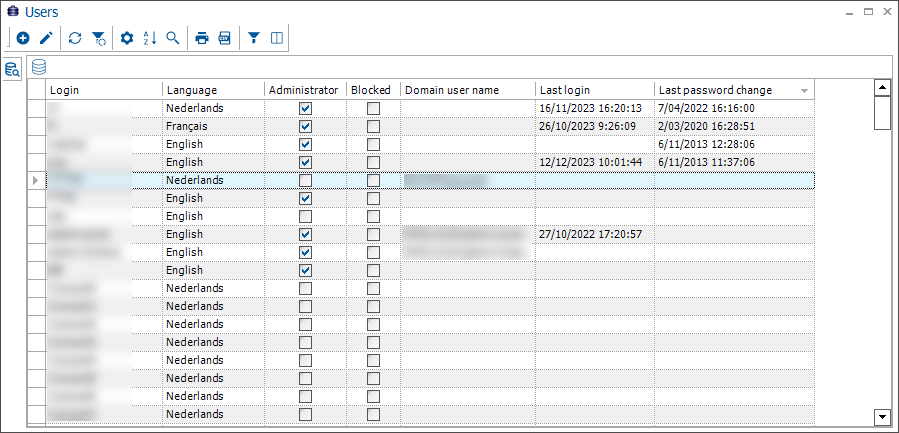
Task: Add a new user with the plus icon
Action: pyautogui.click(x=23, y=38)
